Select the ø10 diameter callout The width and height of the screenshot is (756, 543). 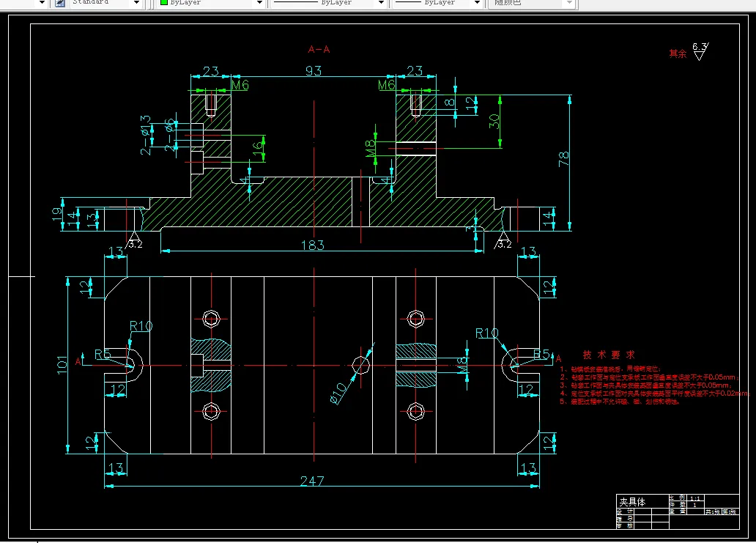[x=338, y=394]
